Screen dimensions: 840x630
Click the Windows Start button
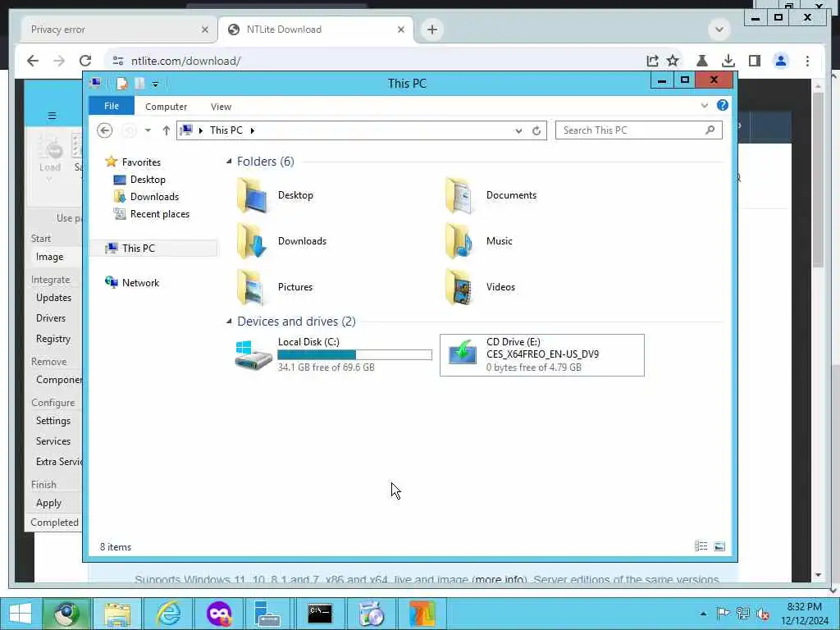21,614
